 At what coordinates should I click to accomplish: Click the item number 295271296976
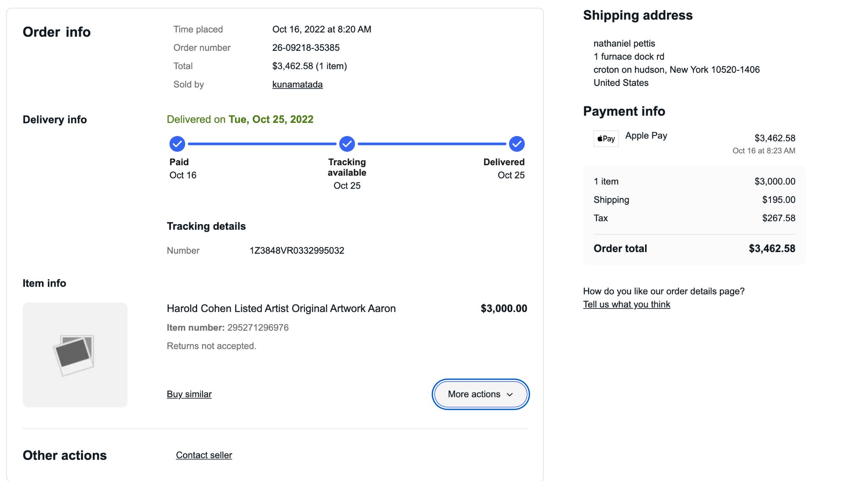coord(258,328)
